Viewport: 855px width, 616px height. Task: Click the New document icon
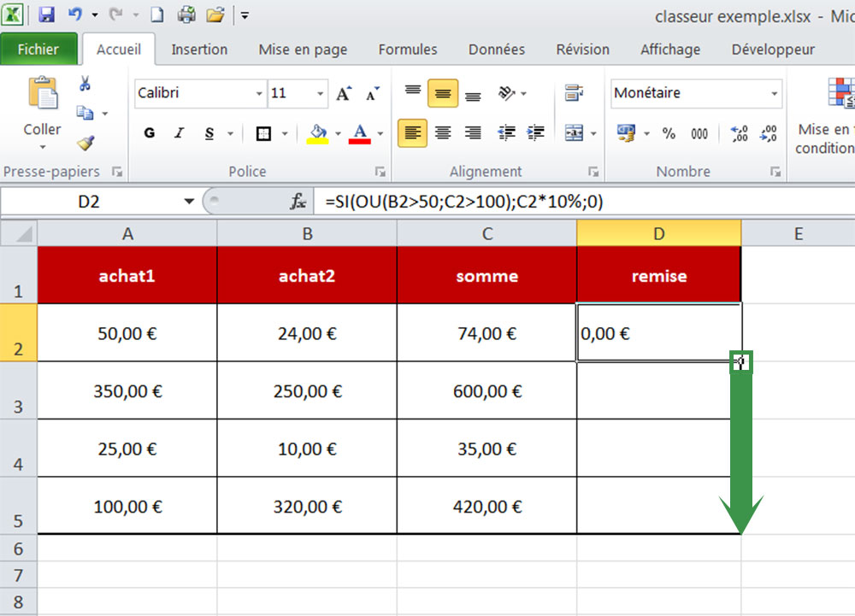point(157,15)
